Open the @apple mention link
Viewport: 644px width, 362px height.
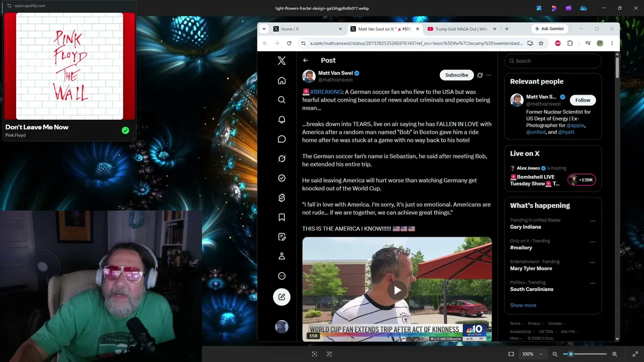(575, 125)
